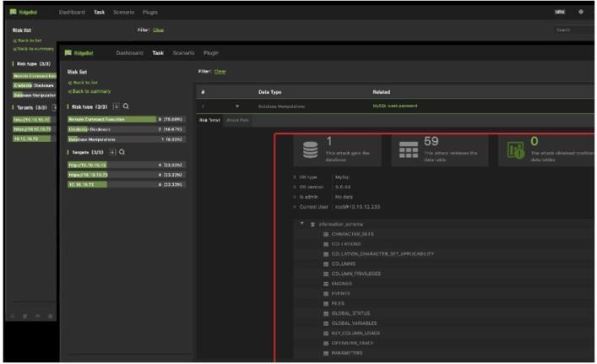
Task: Click the RidgeBot logo in front window
Action: coord(79,53)
